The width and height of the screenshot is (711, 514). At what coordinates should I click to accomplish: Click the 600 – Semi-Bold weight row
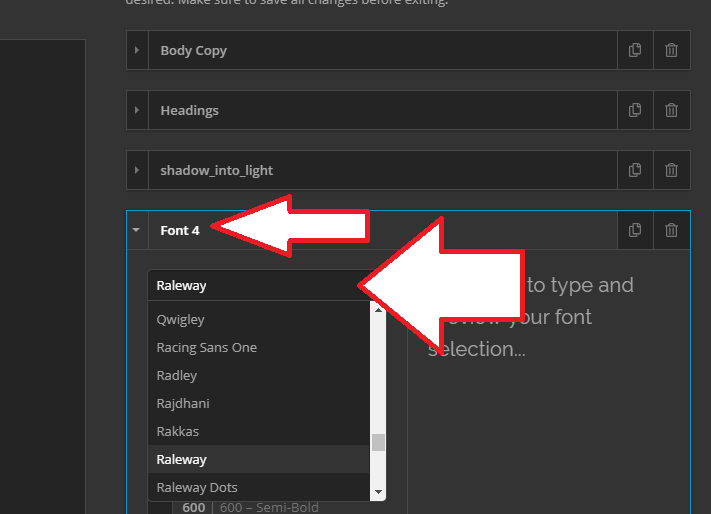tap(250, 507)
